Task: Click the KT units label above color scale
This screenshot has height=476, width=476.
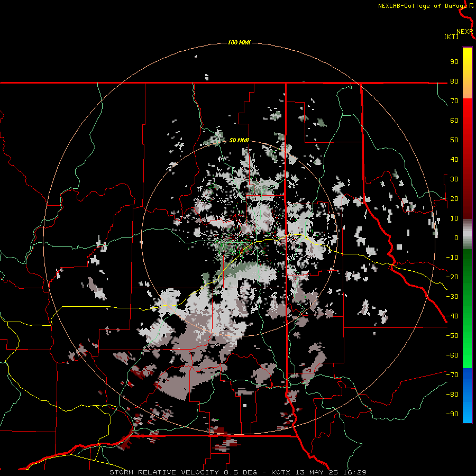Action: [452, 36]
